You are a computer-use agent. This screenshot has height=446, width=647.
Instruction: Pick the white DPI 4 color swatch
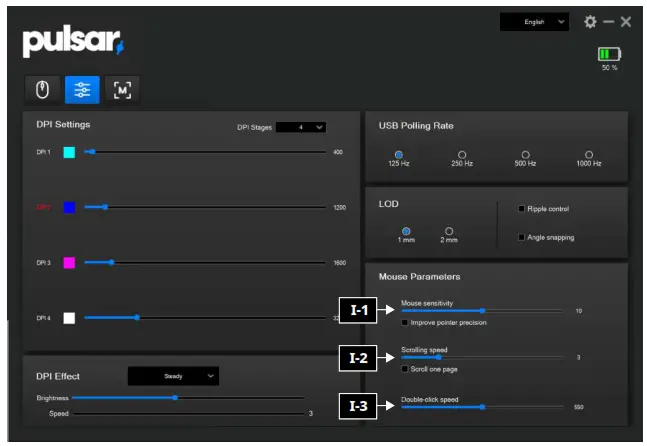point(69,318)
